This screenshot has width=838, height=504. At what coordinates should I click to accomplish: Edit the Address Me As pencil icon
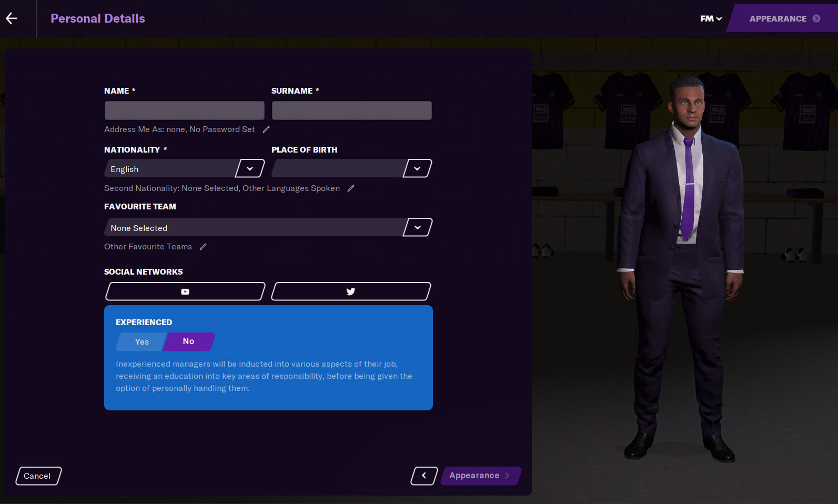266,129
